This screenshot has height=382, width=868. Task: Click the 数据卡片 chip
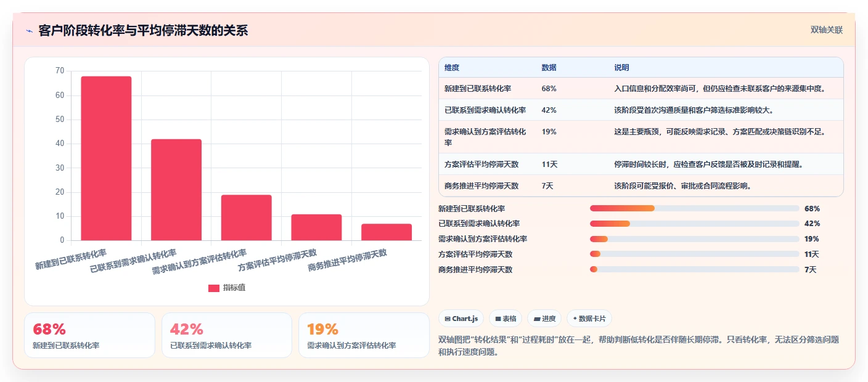[x=589, y=319]
